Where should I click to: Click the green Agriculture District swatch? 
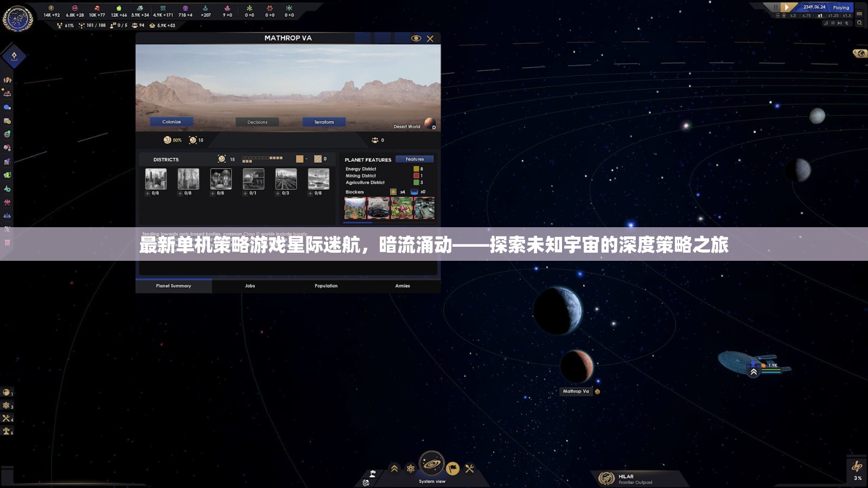(x=416, y=182)
